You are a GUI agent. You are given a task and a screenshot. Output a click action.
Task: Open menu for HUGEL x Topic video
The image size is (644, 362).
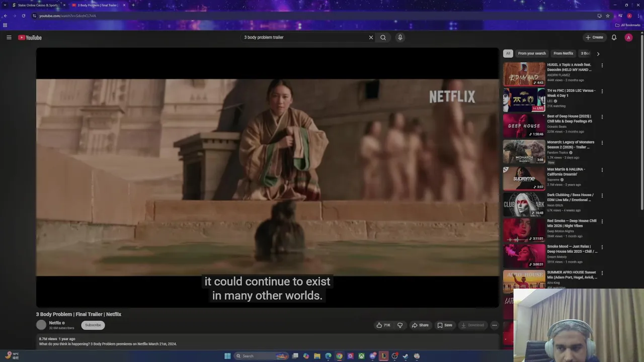click(602, 65)
